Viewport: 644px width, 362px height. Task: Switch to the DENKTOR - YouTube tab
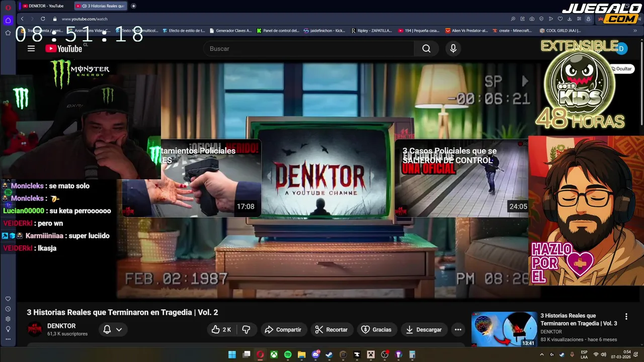pyautogui.click(x=46, y=6)
